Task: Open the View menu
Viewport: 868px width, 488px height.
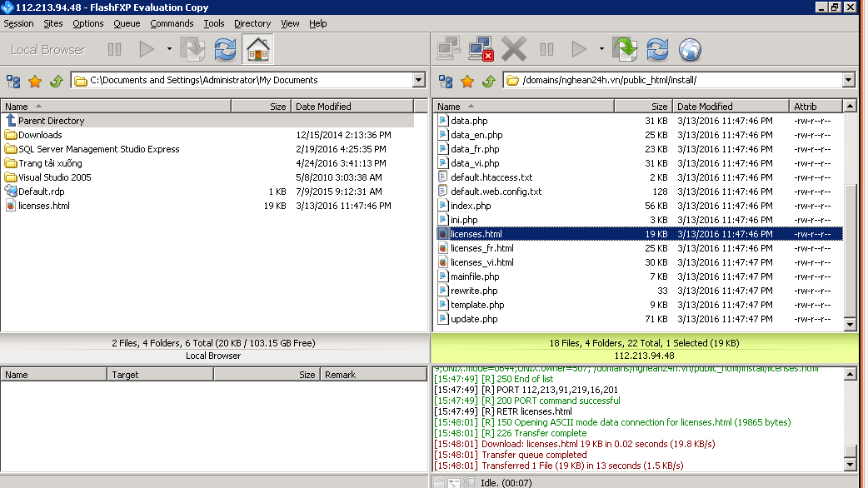Action: (290, 23)
